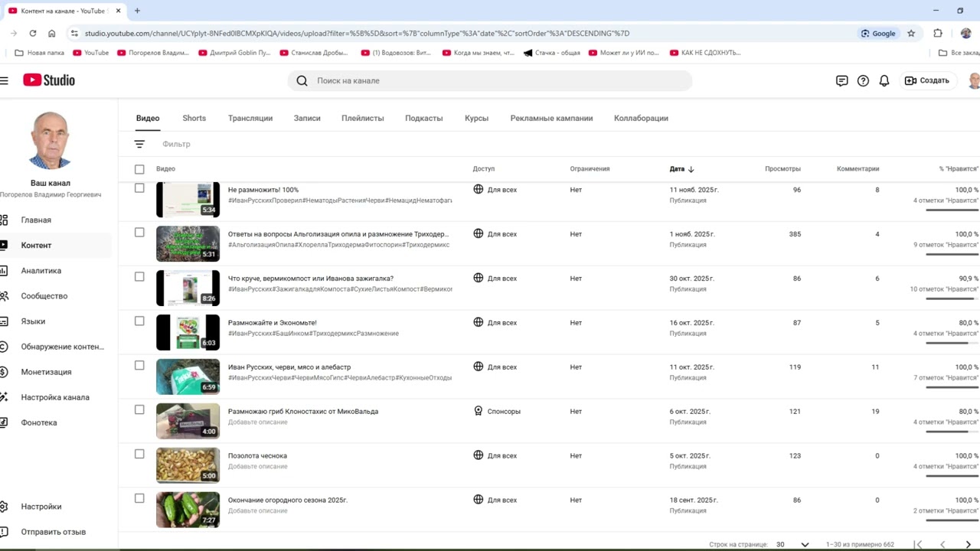The image size is (980, 551).
Task: Check the Иван Русских, черви video row
Action: [x=139, y=366]
